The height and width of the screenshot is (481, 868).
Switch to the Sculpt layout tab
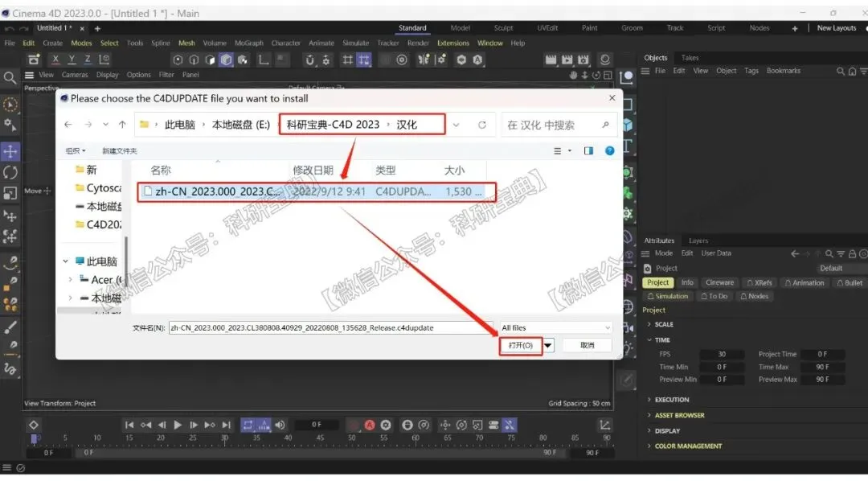(503, 28)
